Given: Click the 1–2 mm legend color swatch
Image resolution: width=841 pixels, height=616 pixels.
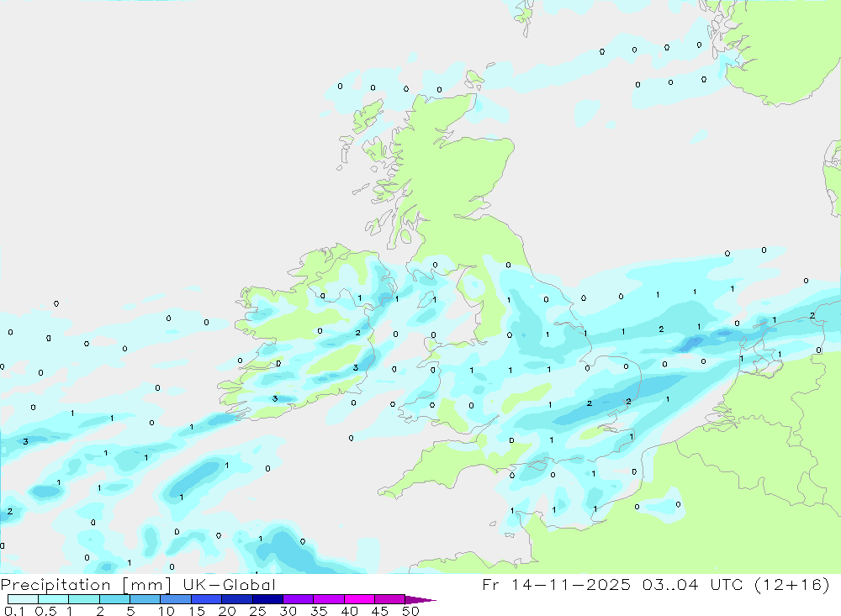Looking at the screenshot, I should click(84, 599).
